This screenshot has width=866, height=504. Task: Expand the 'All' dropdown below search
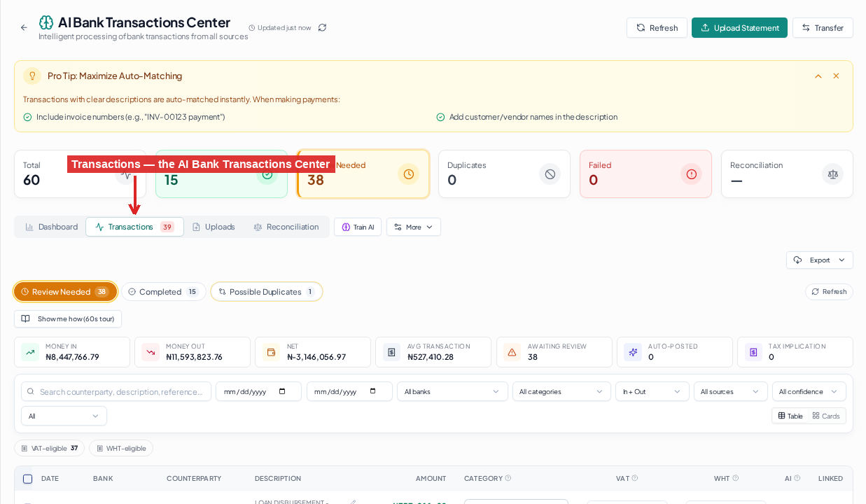(x=64, y=416)
